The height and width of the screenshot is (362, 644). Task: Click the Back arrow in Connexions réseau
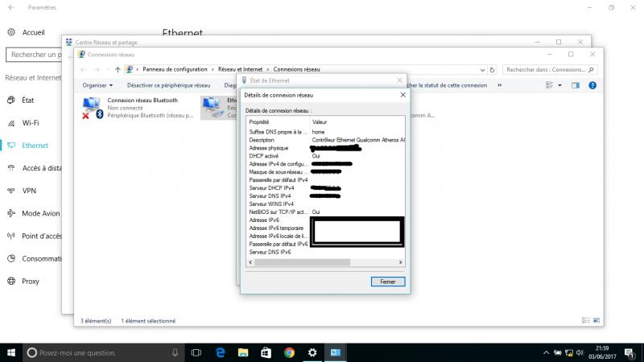[84, 70]
